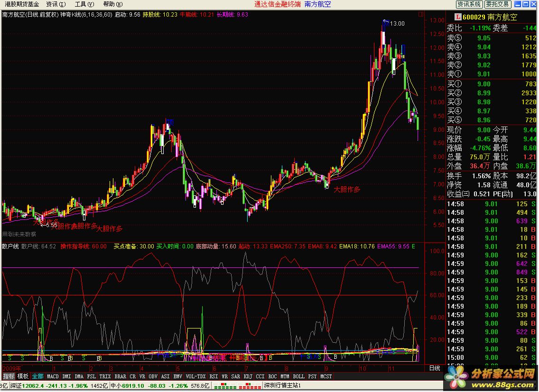Click 深圳行情主站1 in status bar

(x=282, y=386)
